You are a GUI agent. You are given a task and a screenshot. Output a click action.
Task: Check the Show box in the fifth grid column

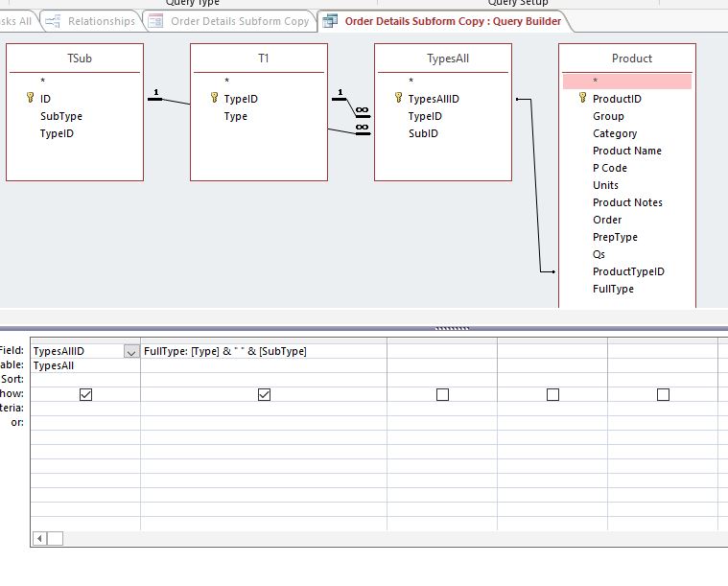pos(663,395)
